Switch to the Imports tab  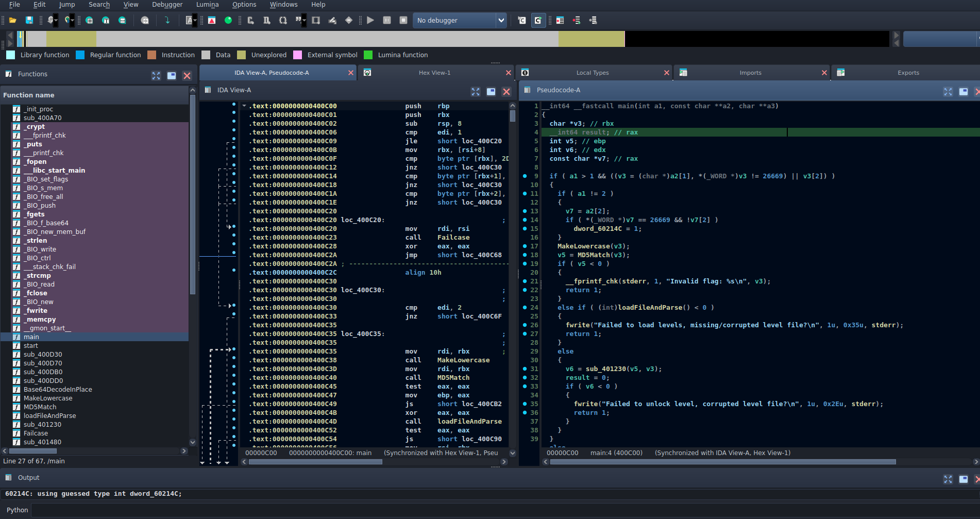tap(750, 73)
